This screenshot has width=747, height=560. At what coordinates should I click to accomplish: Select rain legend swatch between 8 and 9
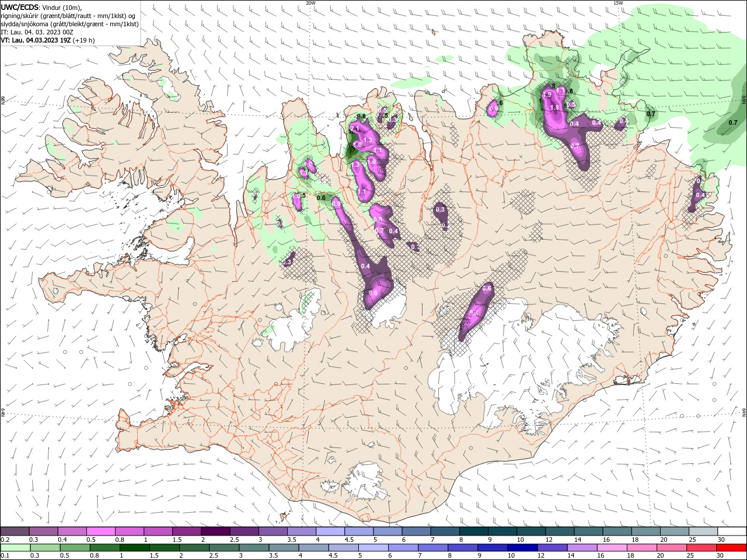[x=462, y=548]
